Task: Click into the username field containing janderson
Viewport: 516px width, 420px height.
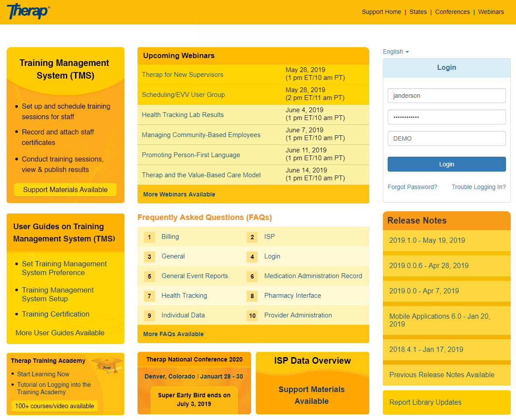Action: [x=446, y=96]
